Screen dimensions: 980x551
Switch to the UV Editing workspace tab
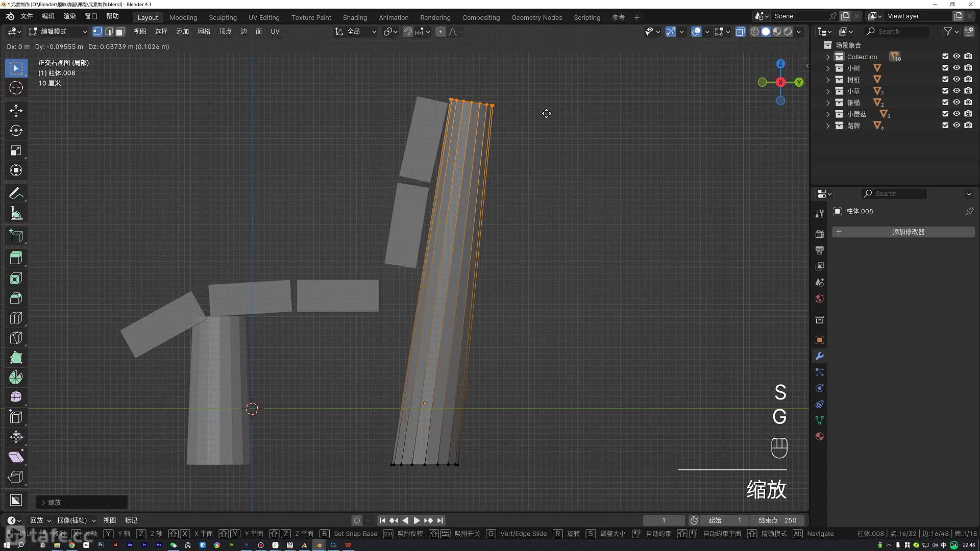264,17
